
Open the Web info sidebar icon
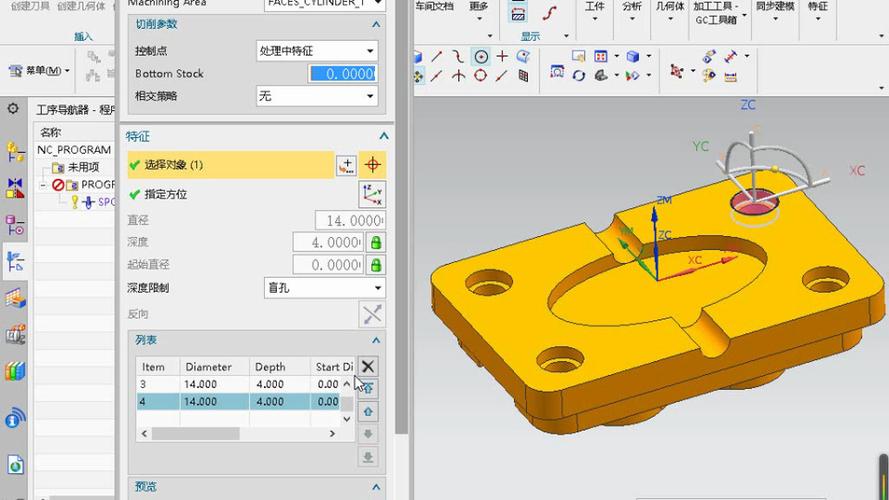coord(15,418)
